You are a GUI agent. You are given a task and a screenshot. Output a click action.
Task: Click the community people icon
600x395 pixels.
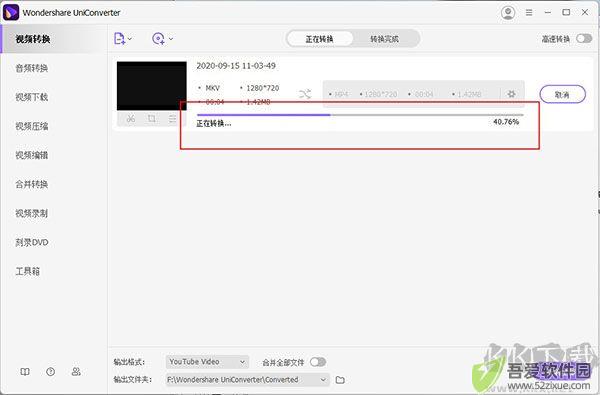pyautogui.click(x=76, y=372)
